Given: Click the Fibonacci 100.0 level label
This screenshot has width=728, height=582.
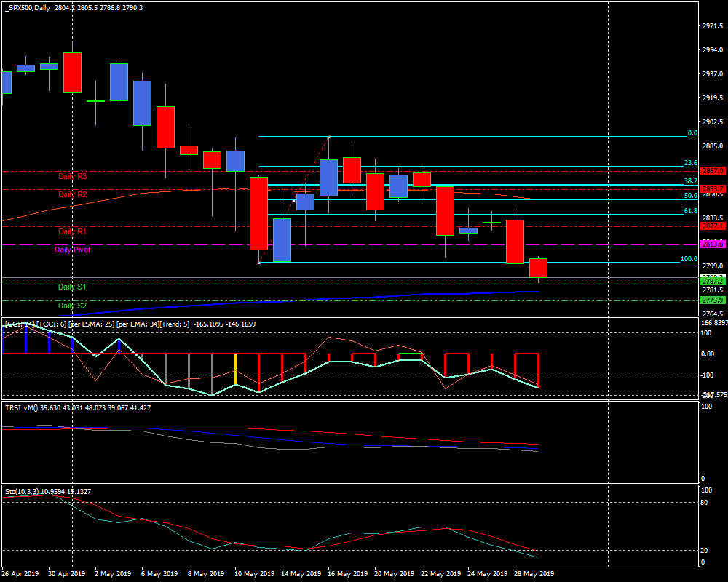Looking at the screenshot, I should pos(689,259).
